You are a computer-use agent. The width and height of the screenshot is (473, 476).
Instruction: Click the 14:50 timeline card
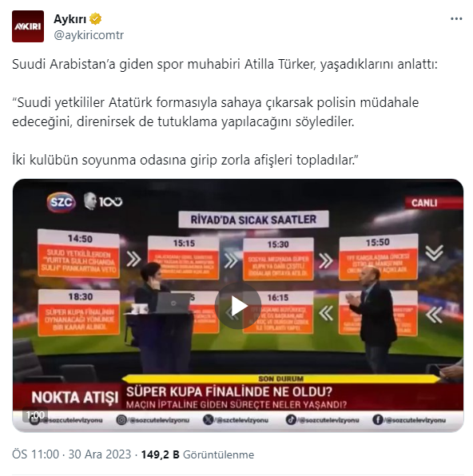click(79, 253)
